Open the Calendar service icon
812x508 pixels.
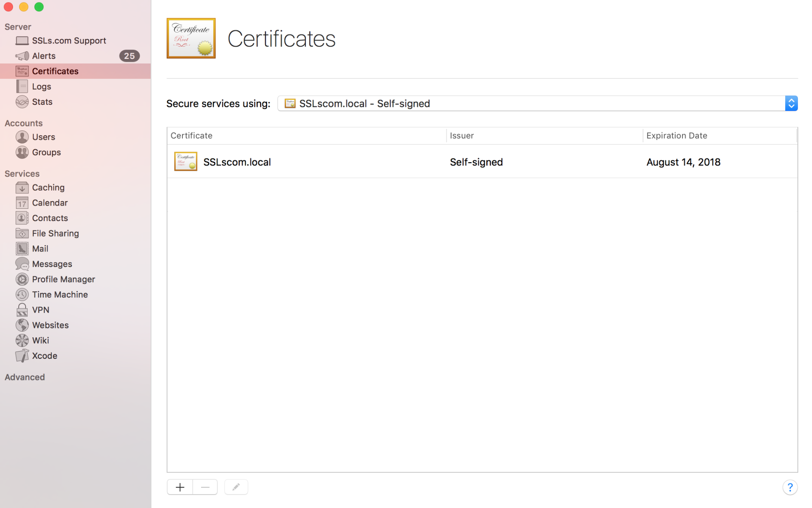pyautogui.click(x=22, y=203)
